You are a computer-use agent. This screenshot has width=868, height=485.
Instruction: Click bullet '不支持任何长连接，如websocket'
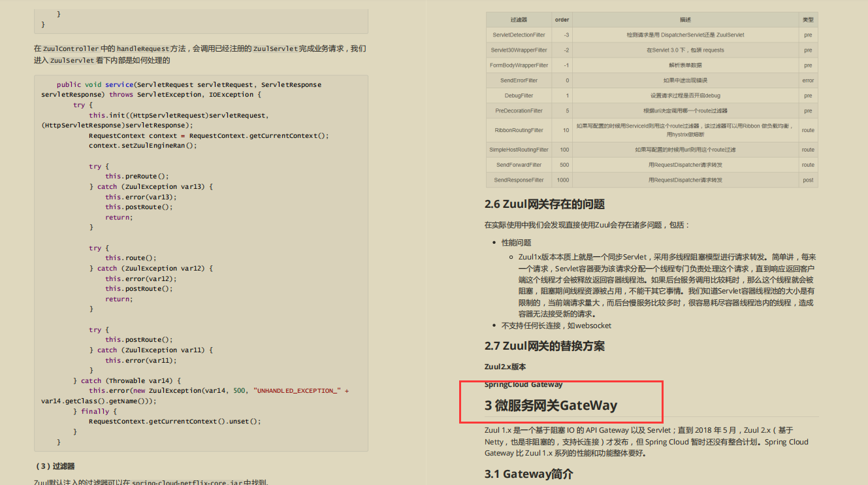(556, 325)
